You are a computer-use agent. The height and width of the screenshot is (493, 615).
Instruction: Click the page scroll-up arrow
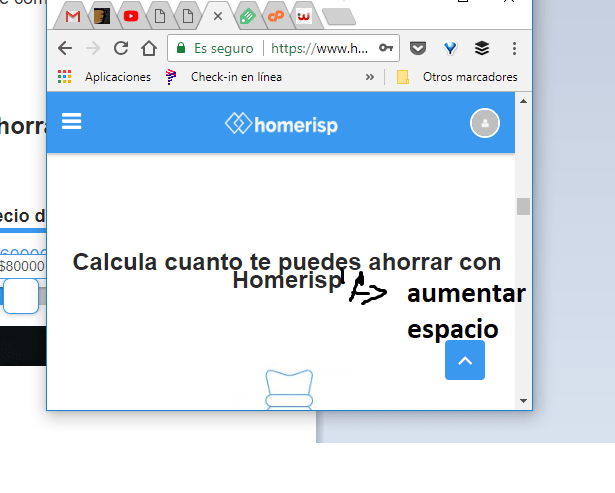pos(523,101)
